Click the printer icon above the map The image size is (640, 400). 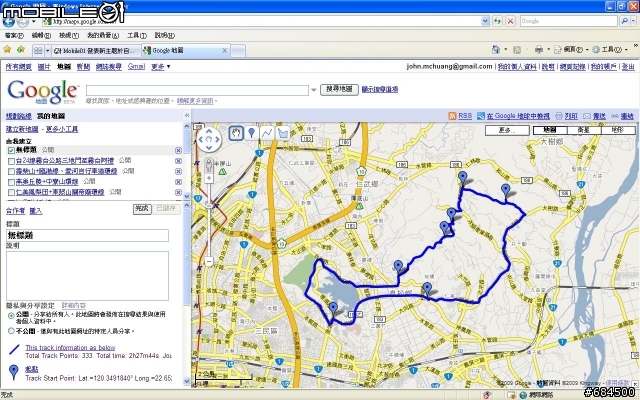(559, 116)
